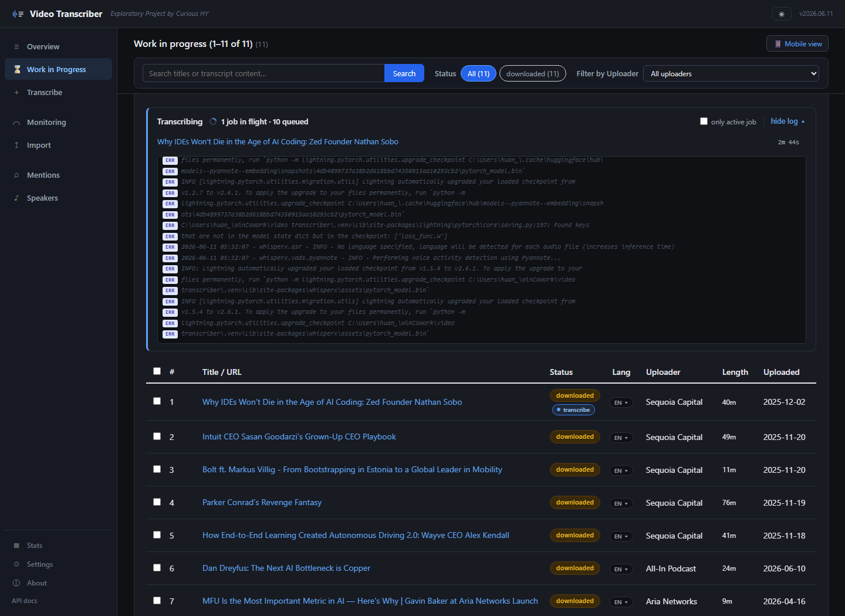Screen dimensions: 845x616
Task: Click the Speakers music-note icon
Action: click(x=16, y=198)
